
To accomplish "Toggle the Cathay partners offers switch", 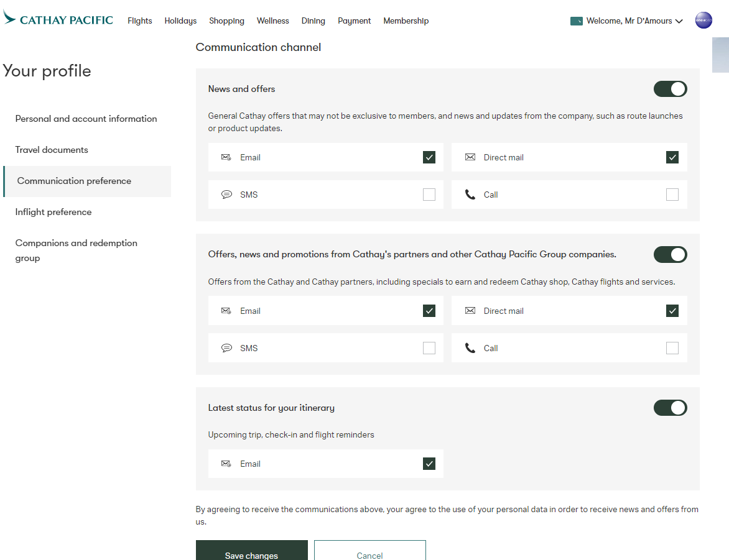I will coord(670,254).
